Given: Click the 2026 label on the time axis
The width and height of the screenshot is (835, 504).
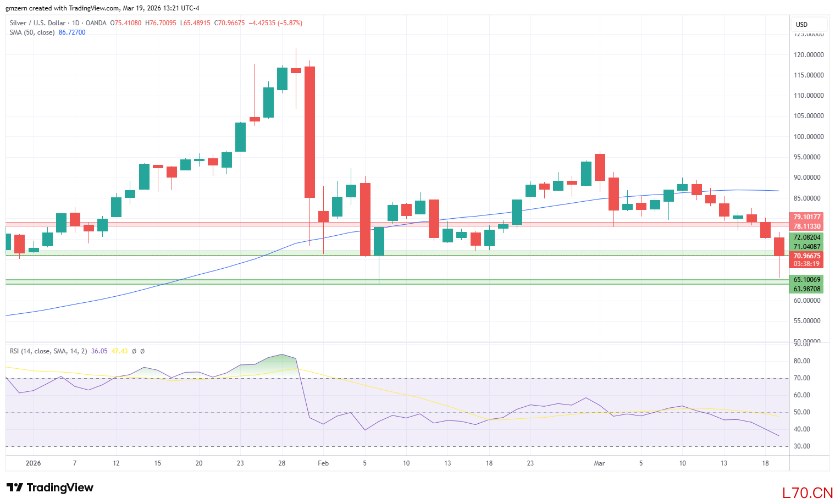Looking at the screenshot, I should [x=34, y=463].
